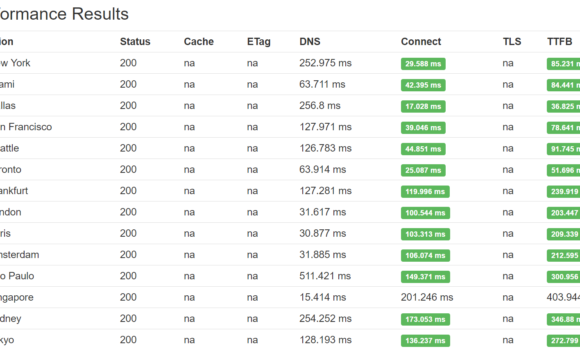Click the Performance Results heading
The width and height of the screenshot is (580, 360).
(64, 14)
